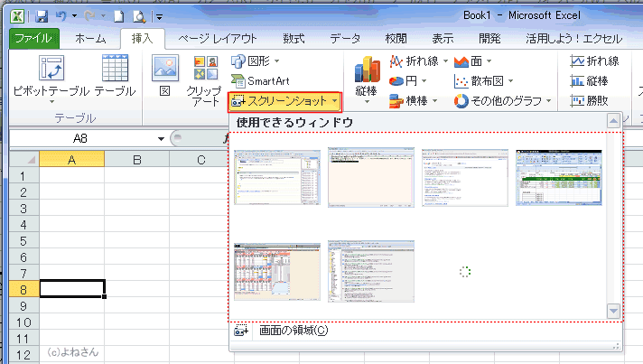643x364 pixels.
Task: Open the ページ レイアウト tab
Action: [x=217, y=38]
